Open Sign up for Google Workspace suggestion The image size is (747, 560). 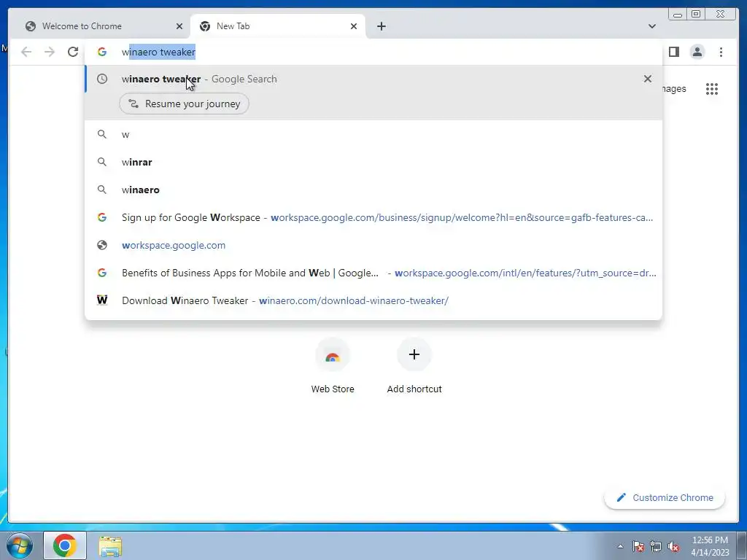(373, 217)
